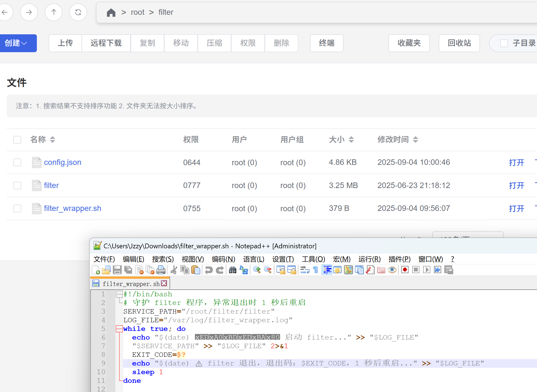
Task: Run the macro multiple times icon
Action: point(438,270)
